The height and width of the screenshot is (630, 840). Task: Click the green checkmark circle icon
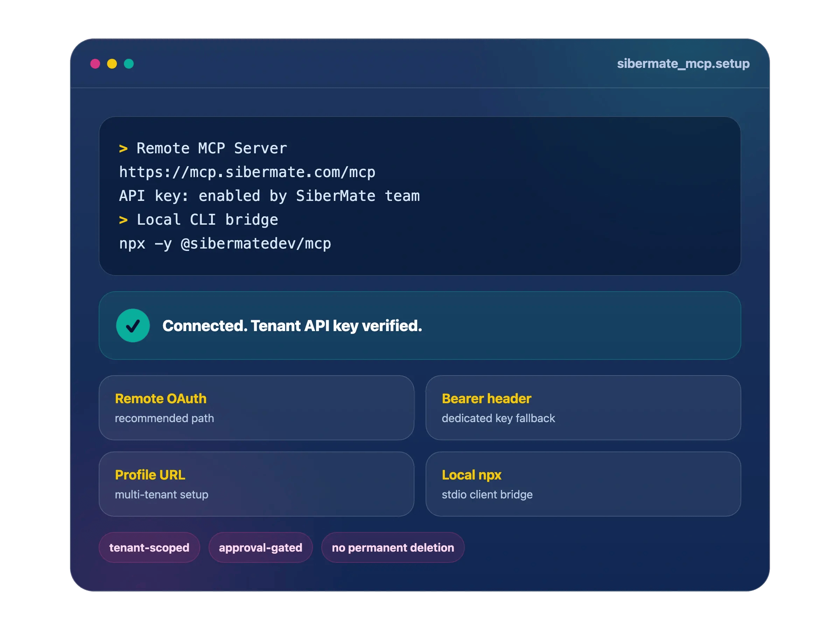coord(133,325)
